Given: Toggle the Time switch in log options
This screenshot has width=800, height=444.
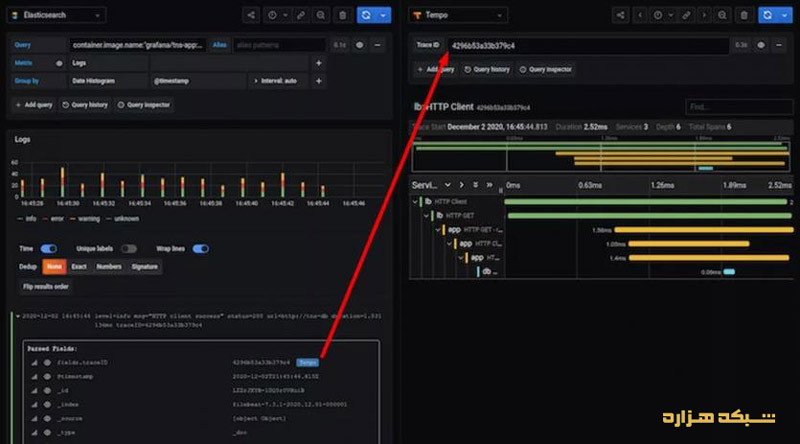Looking at the screenshot, I should click(48, 249).
